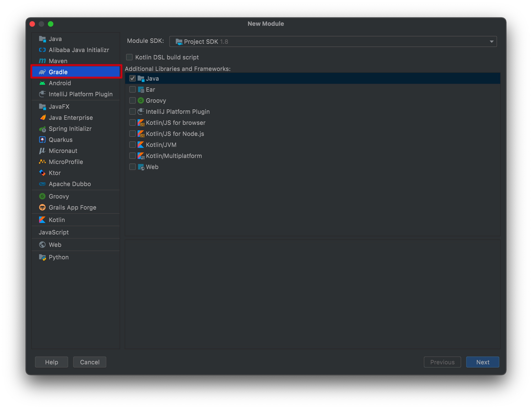Click the Help button
This screenshot has height=409, width=532.
[x=52, y=362]
